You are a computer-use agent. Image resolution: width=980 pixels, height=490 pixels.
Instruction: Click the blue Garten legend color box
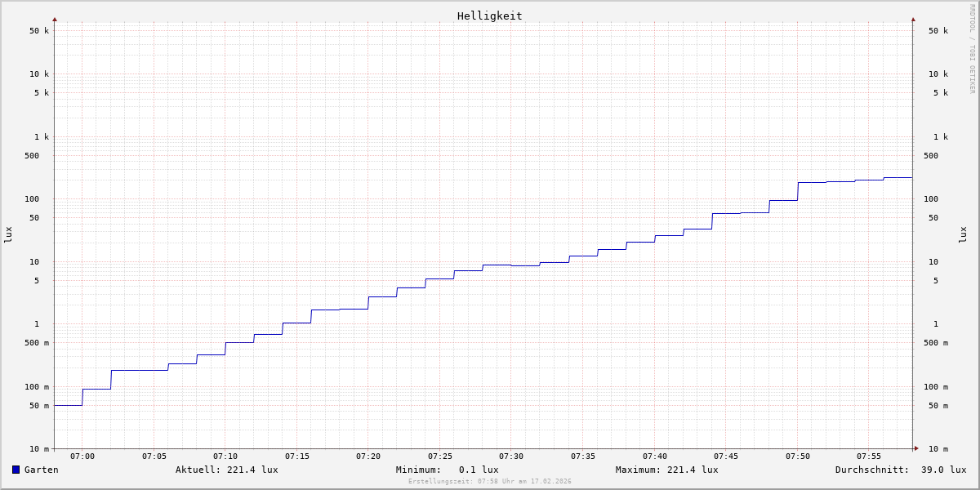(16, 470)
